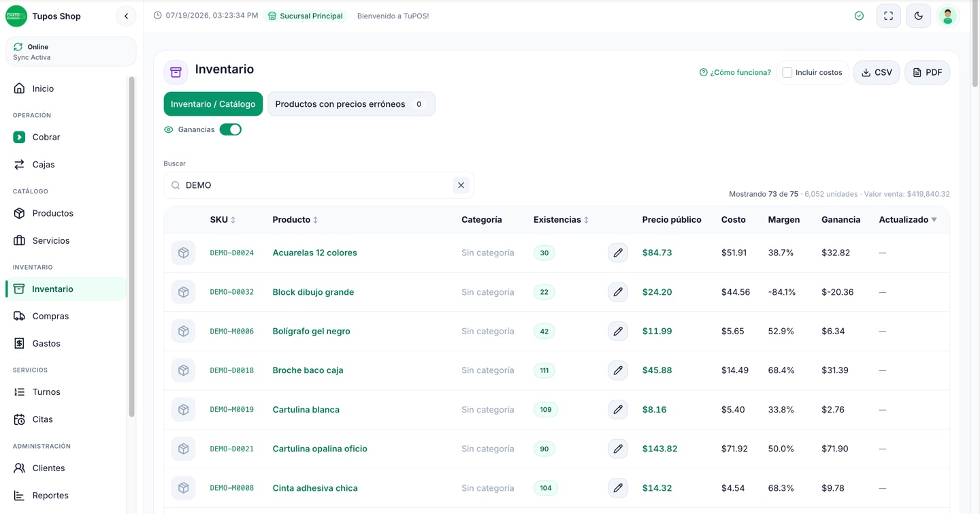This screenshot has height=514, width=980.
Task: Open the box icon for Block dibujo grande
Action: (x=183, y=292)
